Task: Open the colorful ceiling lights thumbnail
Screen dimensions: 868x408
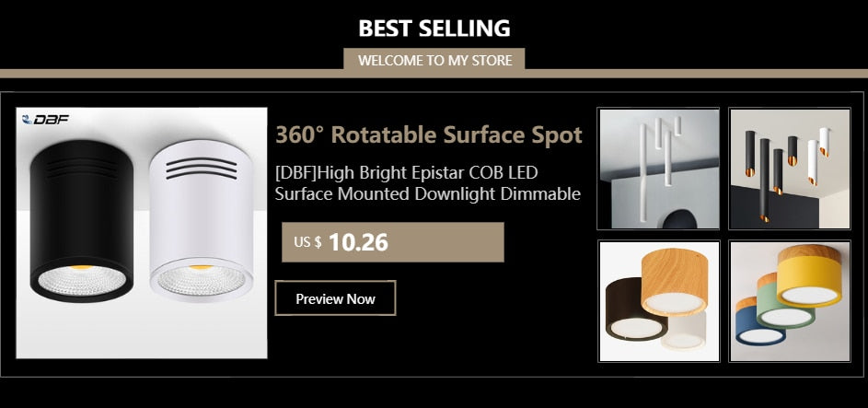Action: point(789,300)
